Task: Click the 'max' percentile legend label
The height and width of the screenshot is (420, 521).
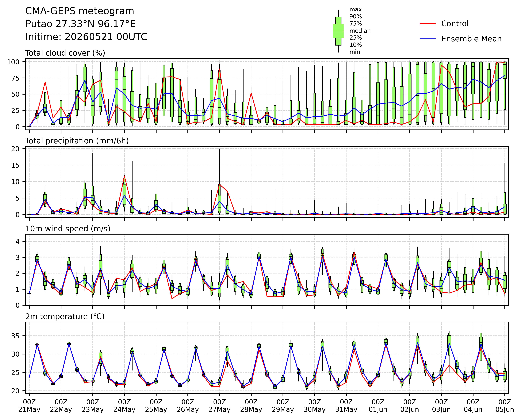Action: pos(356,10)
